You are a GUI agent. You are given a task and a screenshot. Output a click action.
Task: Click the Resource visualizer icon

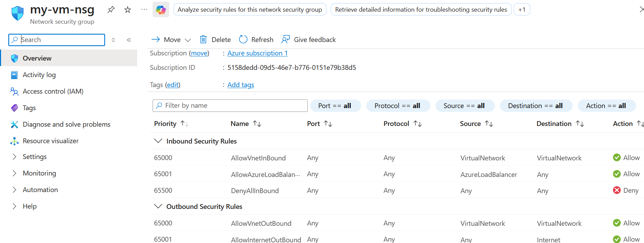(14, 141)
